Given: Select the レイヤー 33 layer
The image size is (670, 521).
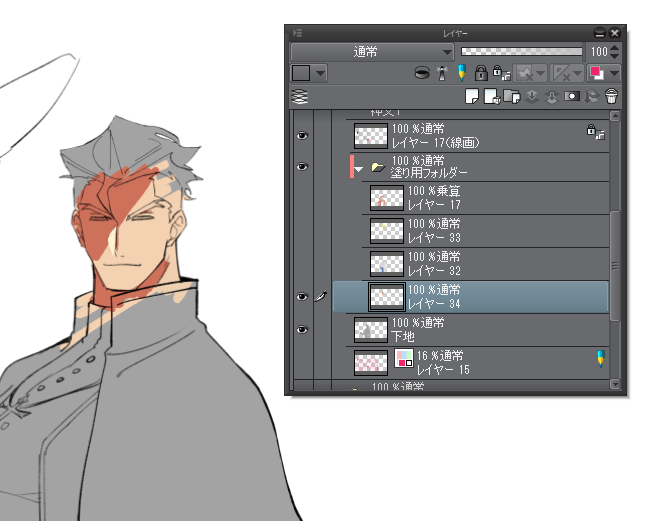Looking at the screenshot, I should click(485, 231).
